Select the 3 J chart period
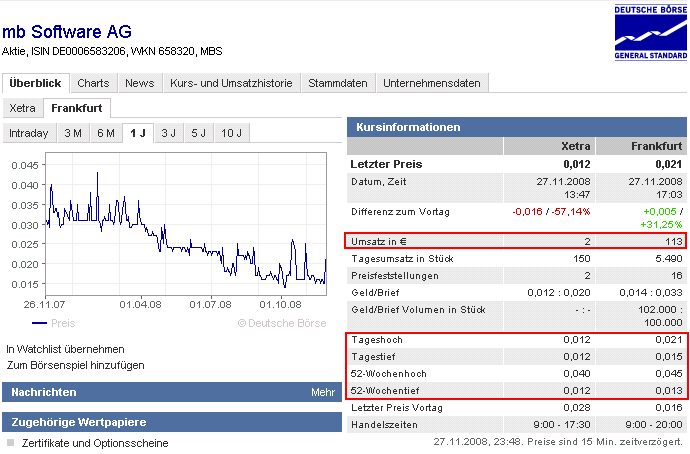 pos(169,133)
